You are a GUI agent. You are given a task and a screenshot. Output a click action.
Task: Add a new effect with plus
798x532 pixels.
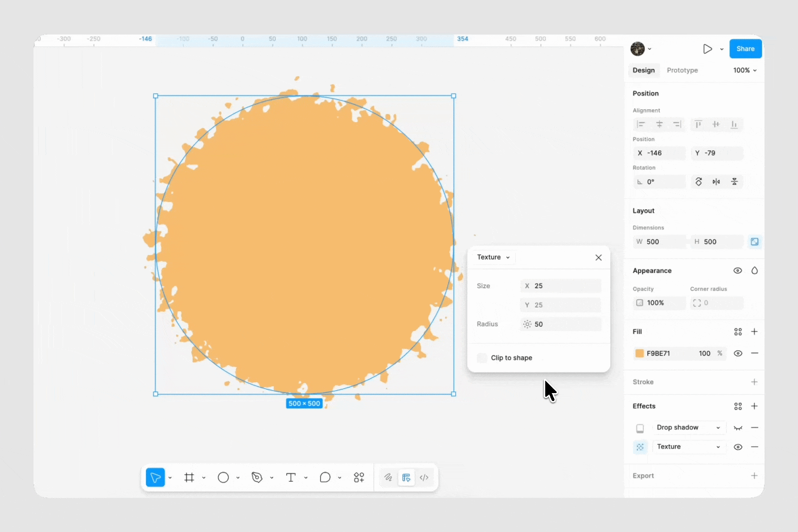pyautogui.click(x=754, y=406)
